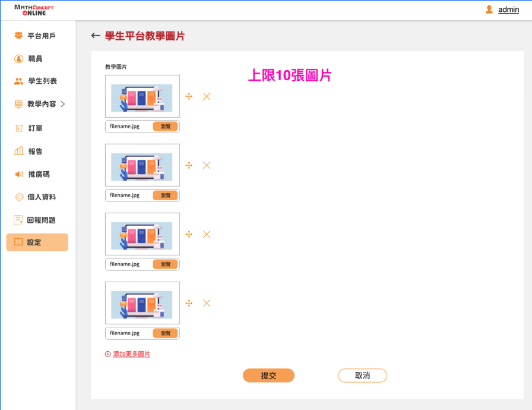This screenshot has height=410, width=532.
Task: Remove the first teaching image with the X
Action: pyautogui.click(x=207, y=96)
